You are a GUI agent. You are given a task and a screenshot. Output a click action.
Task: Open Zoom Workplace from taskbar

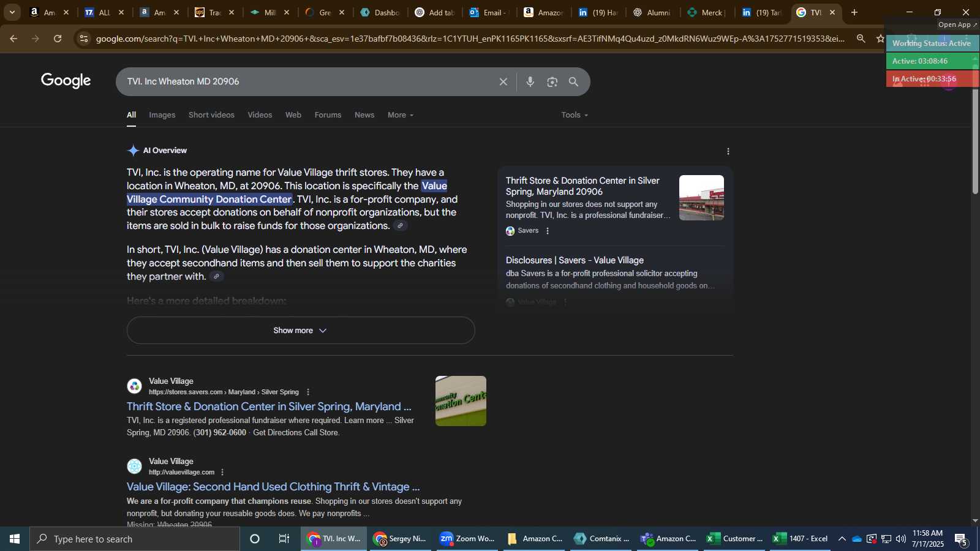point(467,539)
